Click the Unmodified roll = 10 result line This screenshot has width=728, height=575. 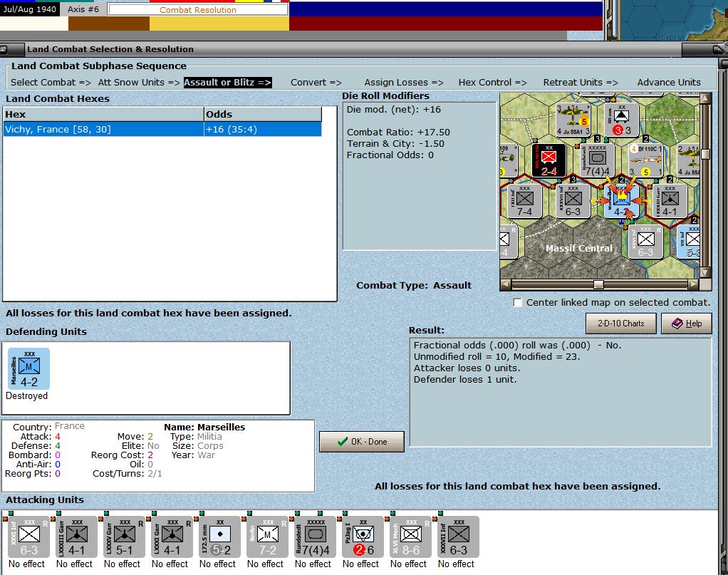tap(496, 357)
